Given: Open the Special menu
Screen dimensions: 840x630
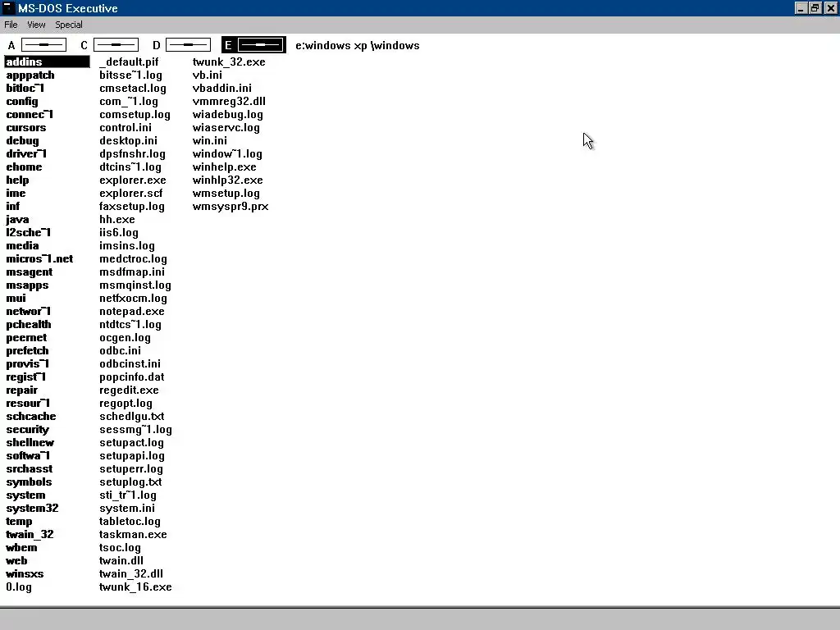Looking at the screenshot, I should point(69,25).
